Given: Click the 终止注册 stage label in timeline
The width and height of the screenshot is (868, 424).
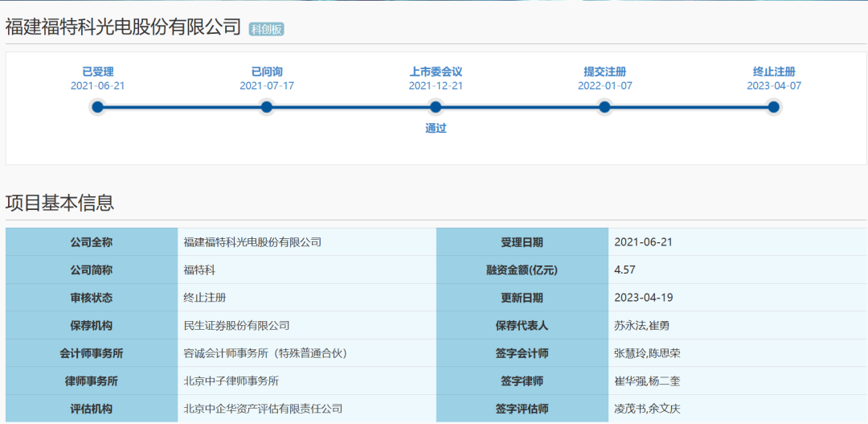Looking at the screenshot, I should point(773,72).
